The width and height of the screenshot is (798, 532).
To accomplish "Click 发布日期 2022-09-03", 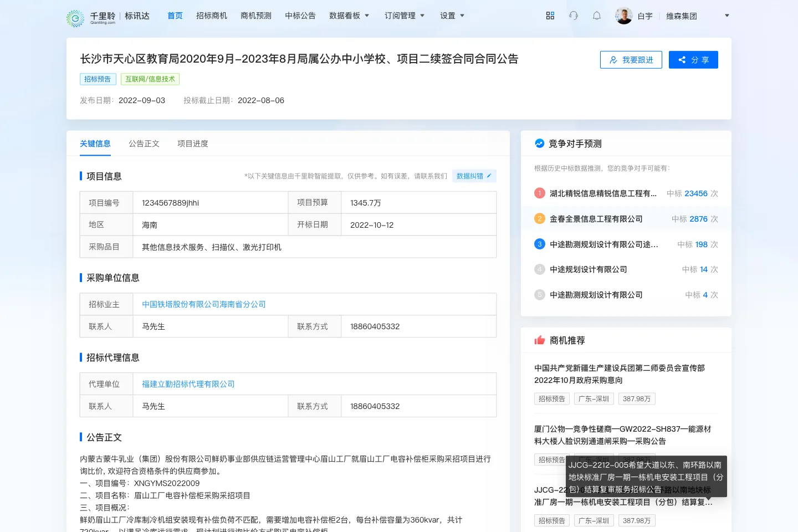I will [x=122, y=100].
